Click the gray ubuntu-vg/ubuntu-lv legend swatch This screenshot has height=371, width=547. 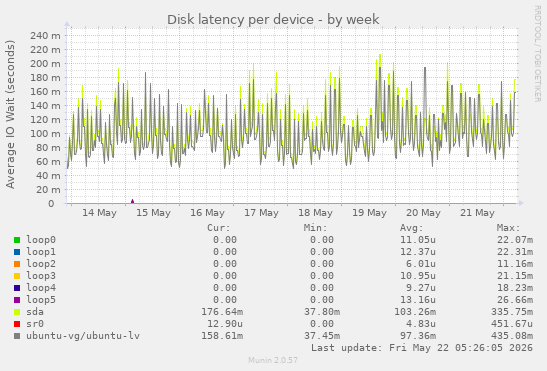click(x=17, y=336)
